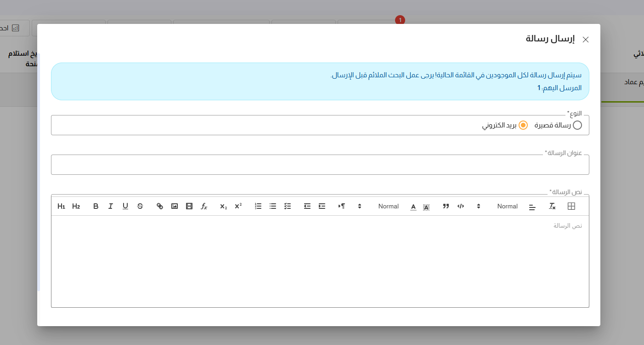Click the عنوان الرسالة title input field

pos(320,165)
